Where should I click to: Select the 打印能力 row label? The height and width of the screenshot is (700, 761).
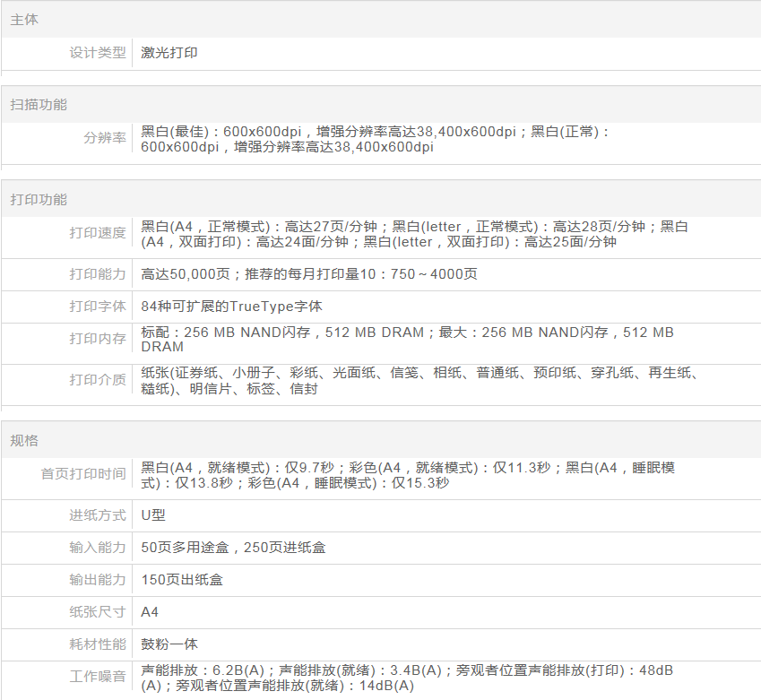coord(98,274)
